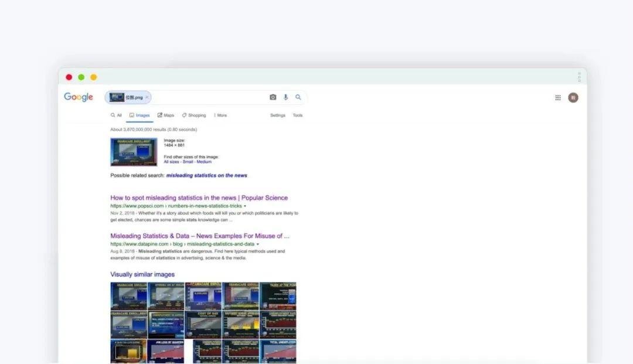Open the Popular Science result title
The image size is (633, 364).
point(199,198)
